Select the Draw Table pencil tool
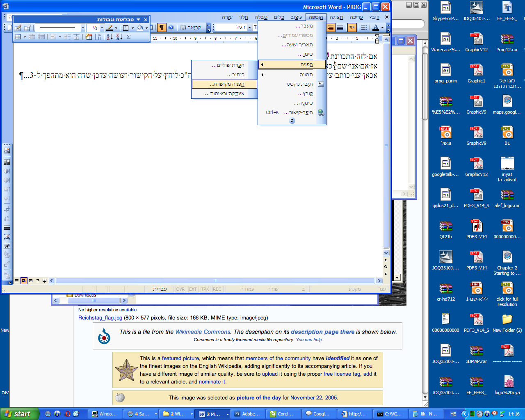The image size is (525, 420). click(18, 28)
